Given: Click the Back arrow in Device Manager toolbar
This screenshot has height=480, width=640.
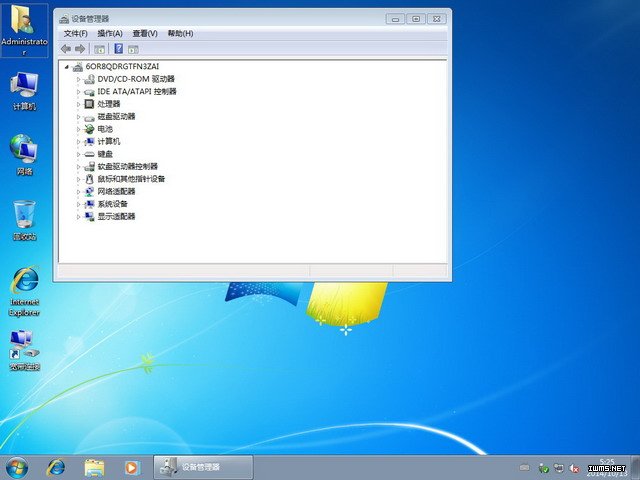Looking at the screenshot, I should (66, 48).
